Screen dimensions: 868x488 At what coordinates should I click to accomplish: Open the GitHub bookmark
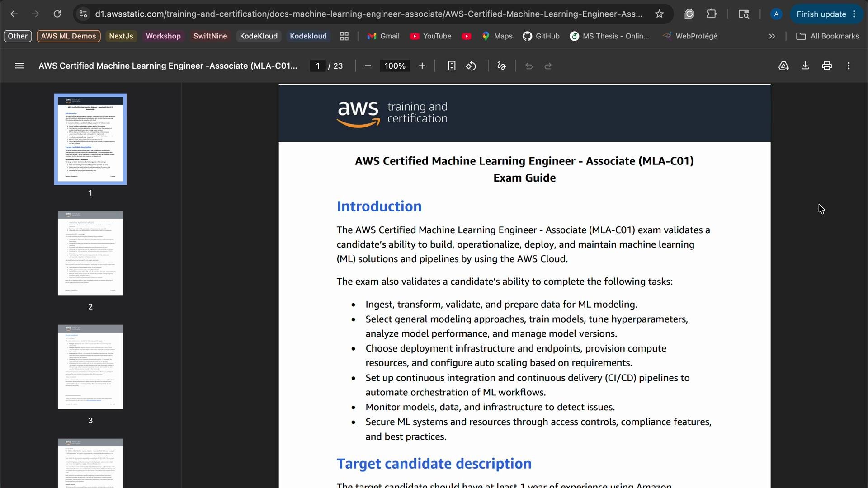click(x=541, y=36)
